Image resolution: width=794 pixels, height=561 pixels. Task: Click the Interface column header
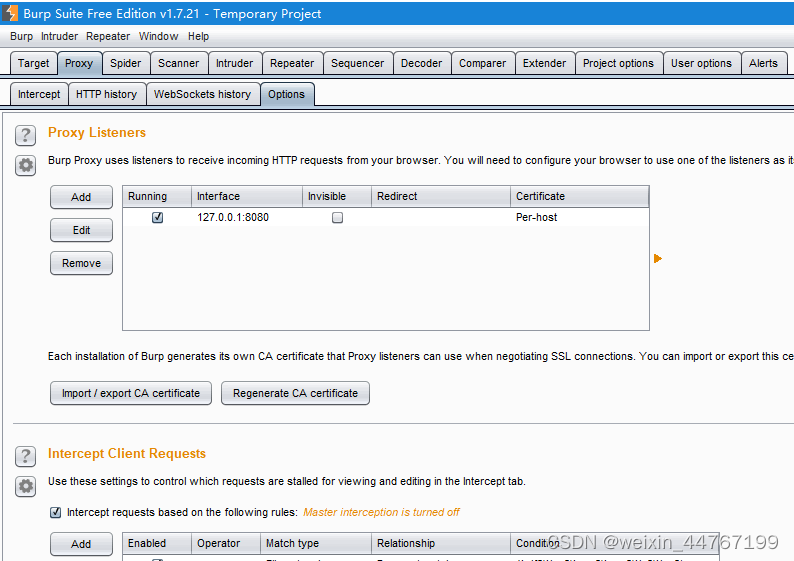point(247,196)
